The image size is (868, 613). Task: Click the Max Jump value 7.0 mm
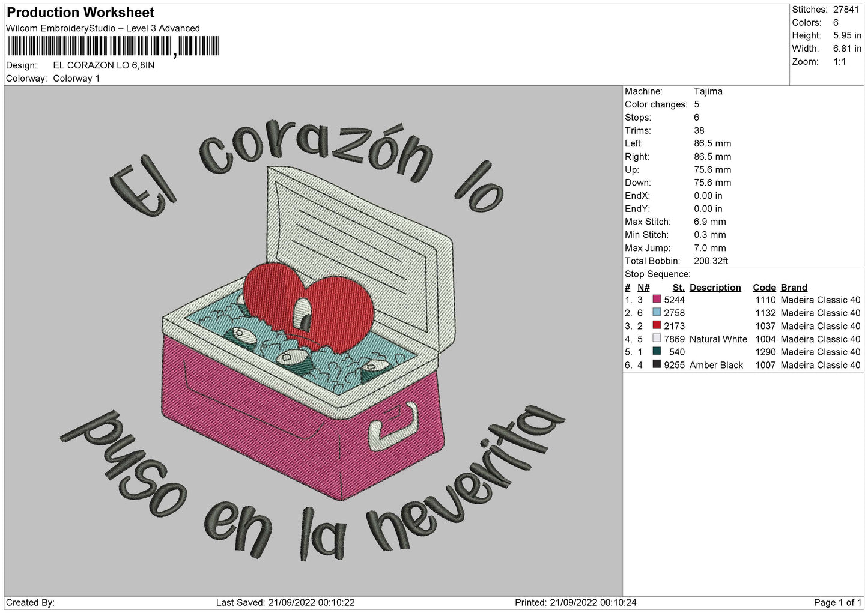click(x=710, y=248)
